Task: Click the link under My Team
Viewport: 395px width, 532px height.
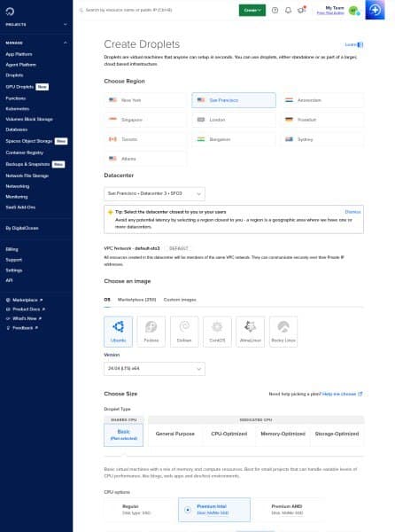Action: 330,13
